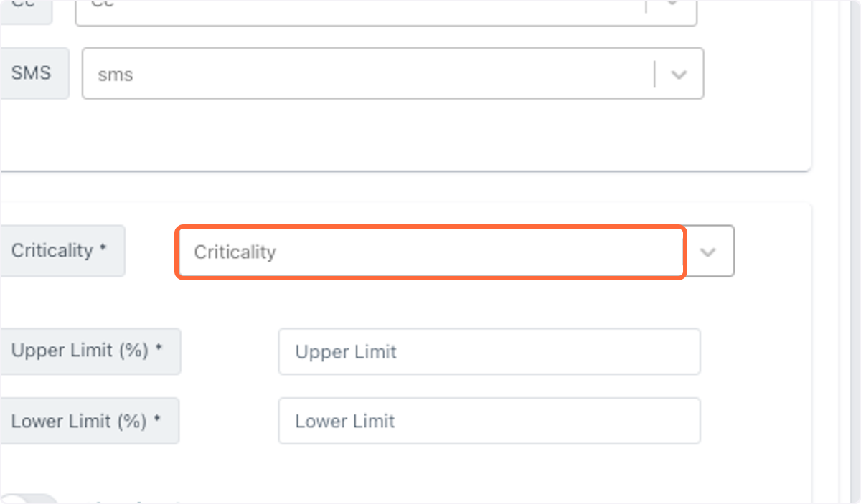Viewport: 861px width, 504px height.
Task: Click the divider line inside sms dropdown
Action: coord(654,74)
